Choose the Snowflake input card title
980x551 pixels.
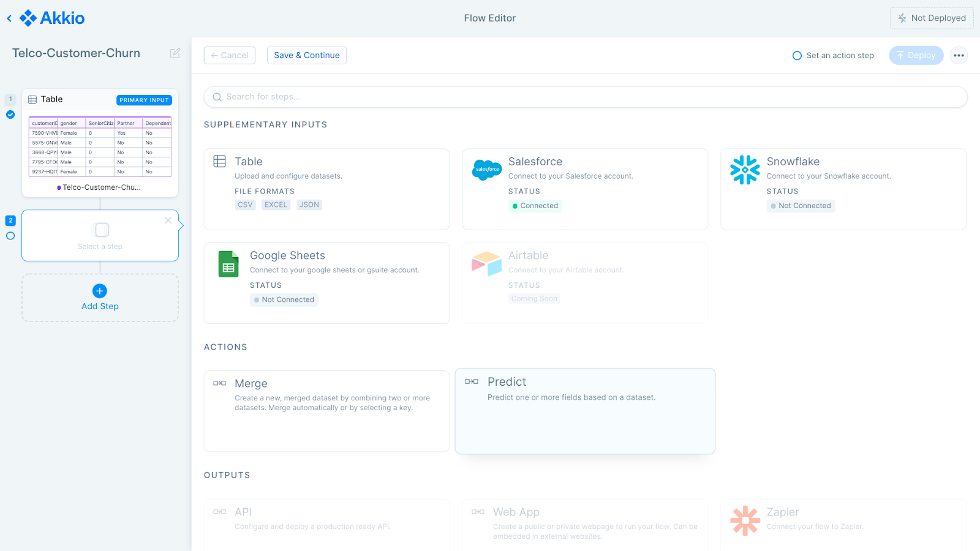[x=793, y=162]
